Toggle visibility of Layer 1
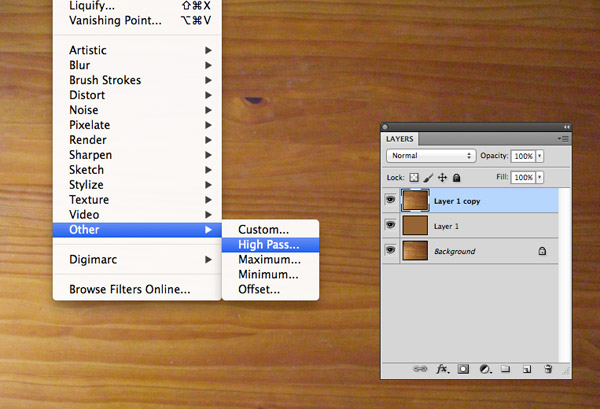 (x=390, y=226)
